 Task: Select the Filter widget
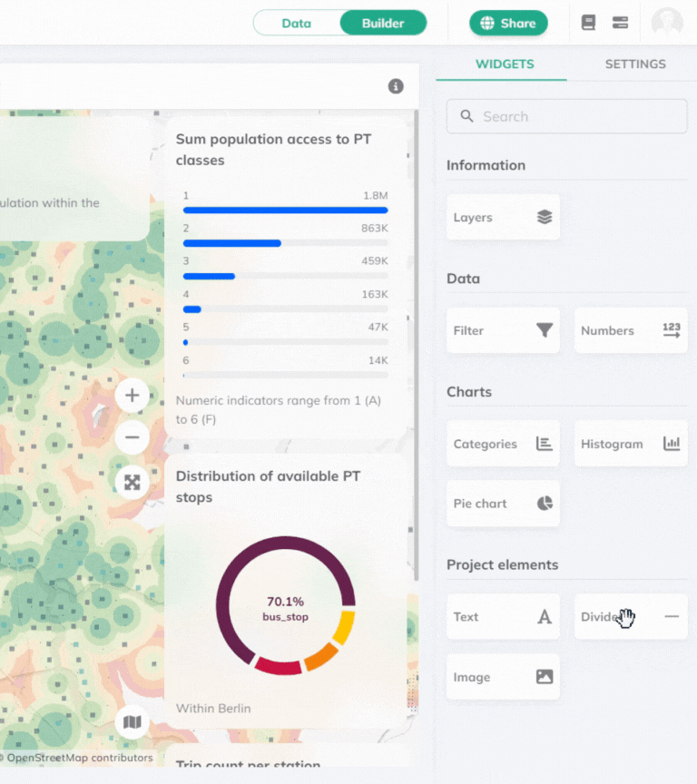click(503, 331)
